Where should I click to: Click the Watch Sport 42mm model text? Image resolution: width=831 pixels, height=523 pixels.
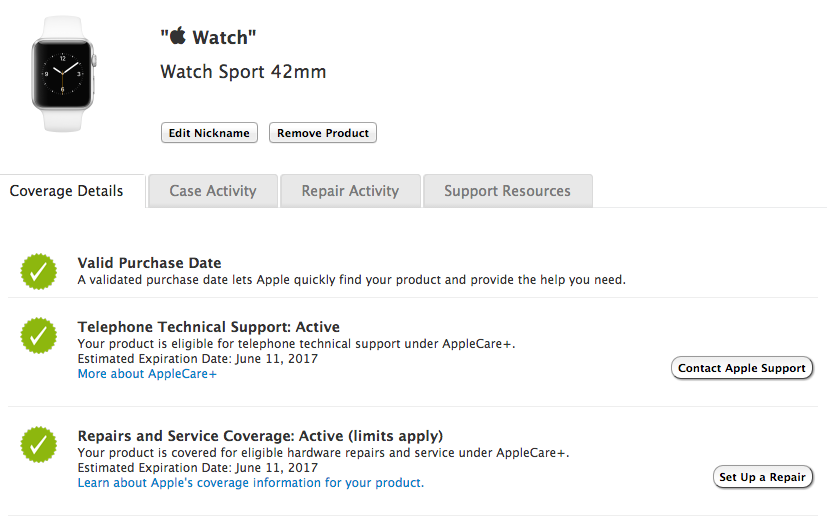pyautogui.click(x=243, y=72)
